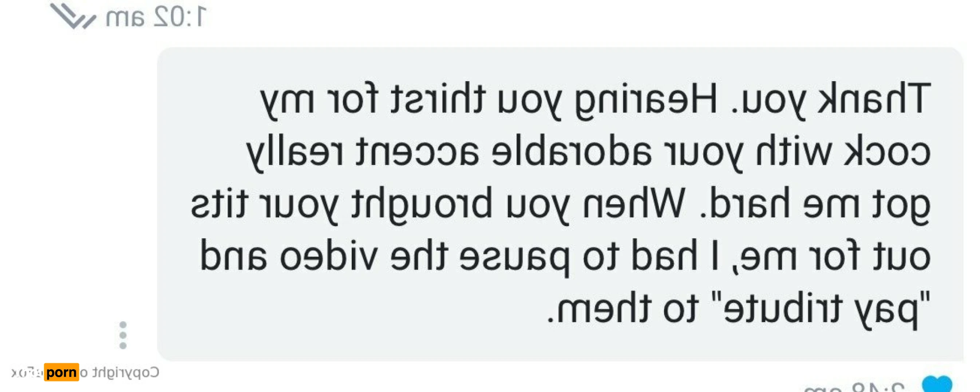
Task: Click the mirrored Copyright watermark text
Action: (x=120, y=373)
